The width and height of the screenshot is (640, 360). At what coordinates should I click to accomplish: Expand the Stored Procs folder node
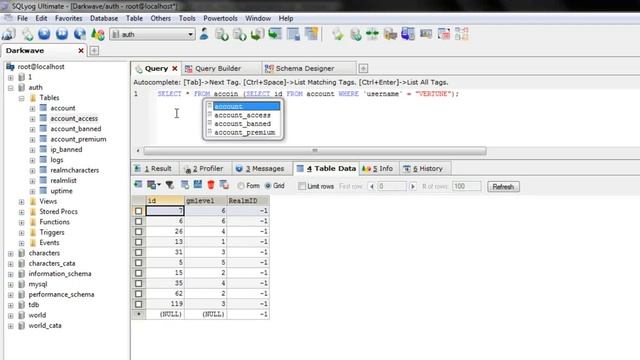[22, 212]
